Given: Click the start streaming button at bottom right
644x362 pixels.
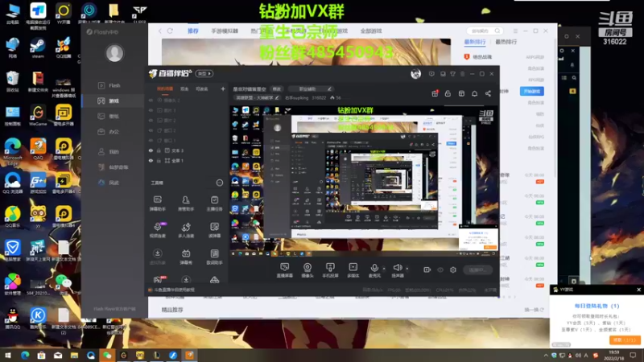Looking at the screenshot, I should 478,269.
